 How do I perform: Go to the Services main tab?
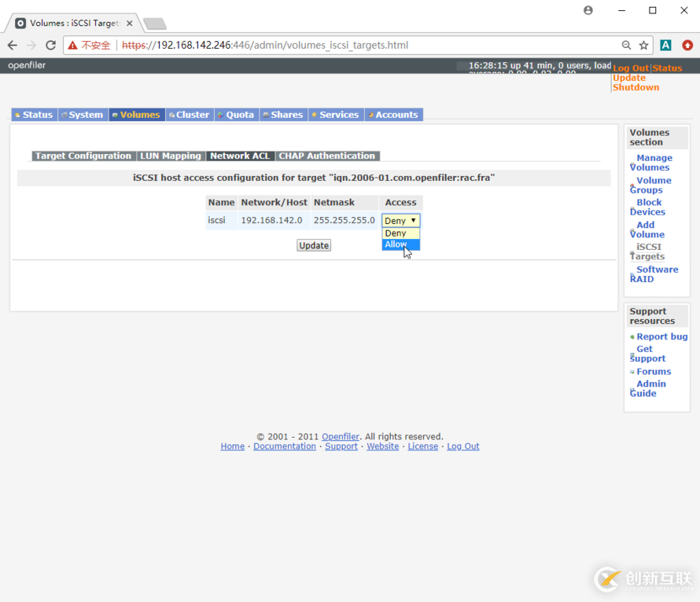click(338, 115)
